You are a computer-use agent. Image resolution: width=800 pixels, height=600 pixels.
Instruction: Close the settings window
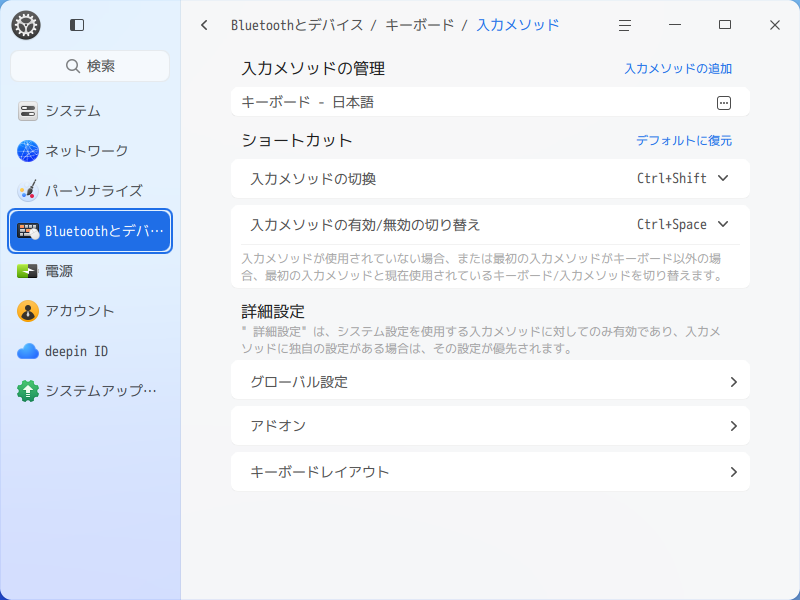pyautogui.click(x=774, y=25)
